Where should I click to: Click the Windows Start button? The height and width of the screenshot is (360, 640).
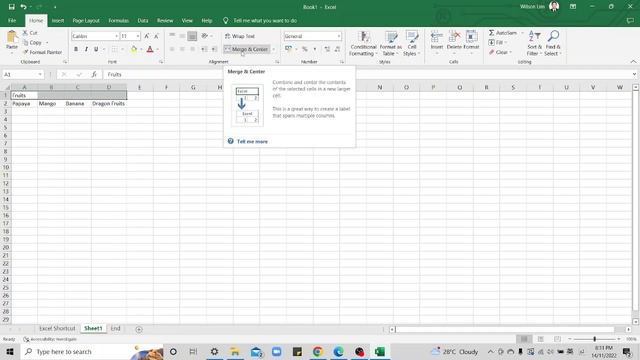[10, 351]
